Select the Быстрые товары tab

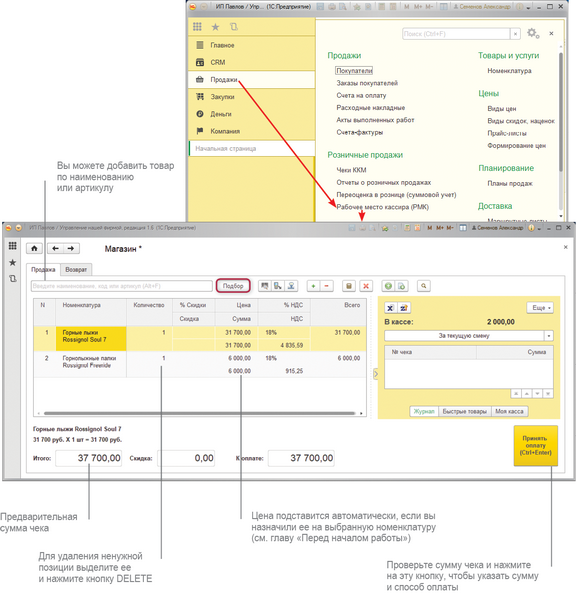pos(465,411)
